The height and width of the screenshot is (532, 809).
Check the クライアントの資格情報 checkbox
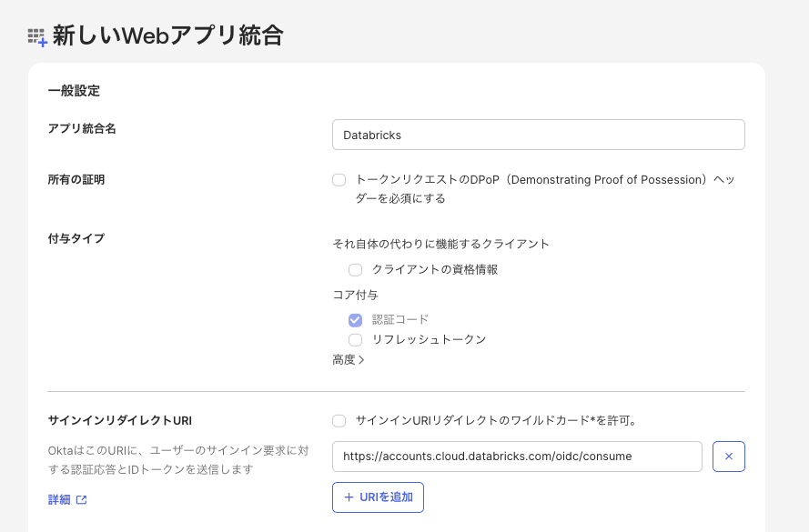[x=355, y=269]
